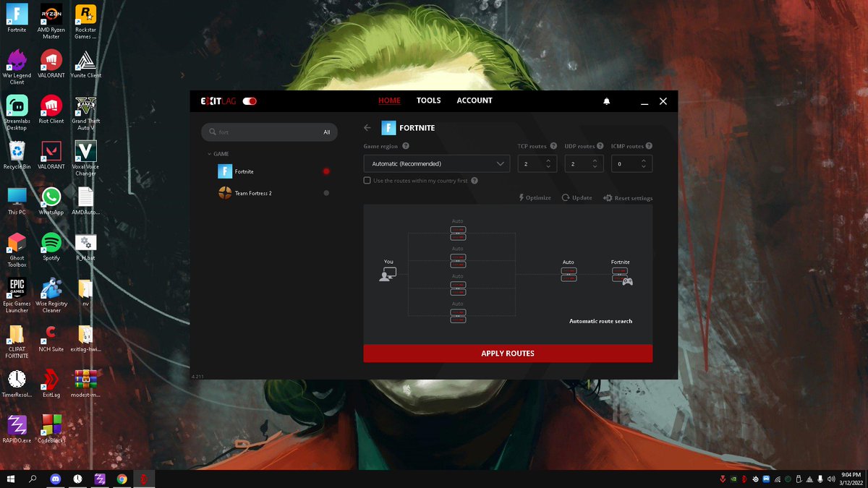Click Wise Registry Cleaner desktop icon
This screenshot has height=488, width=868.
click(51, 294)
